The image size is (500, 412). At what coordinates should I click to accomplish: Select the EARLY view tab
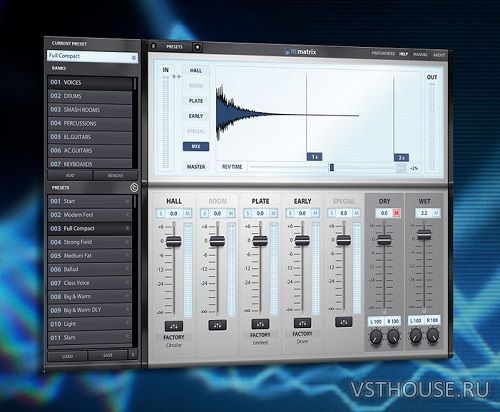point(196,116)
